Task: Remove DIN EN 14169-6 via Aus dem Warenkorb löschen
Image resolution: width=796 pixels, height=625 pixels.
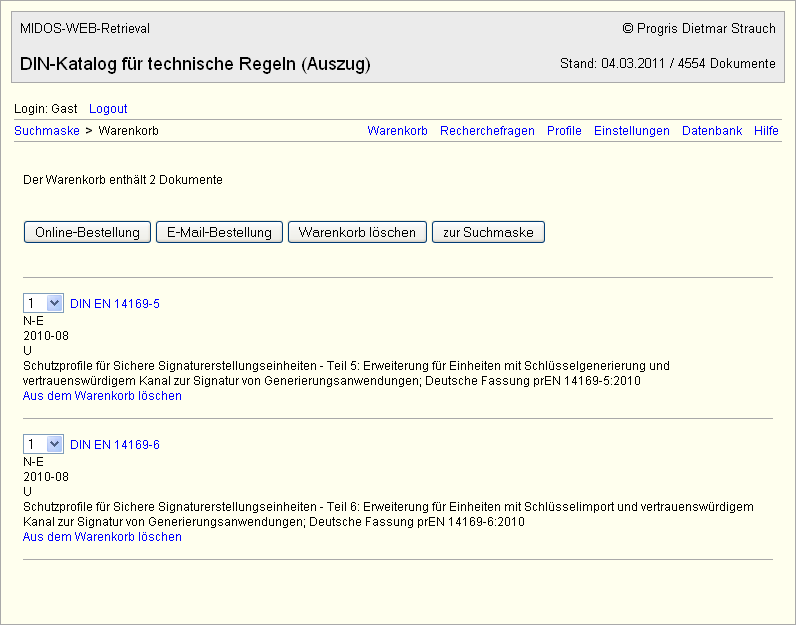Action: pos(102,537)
